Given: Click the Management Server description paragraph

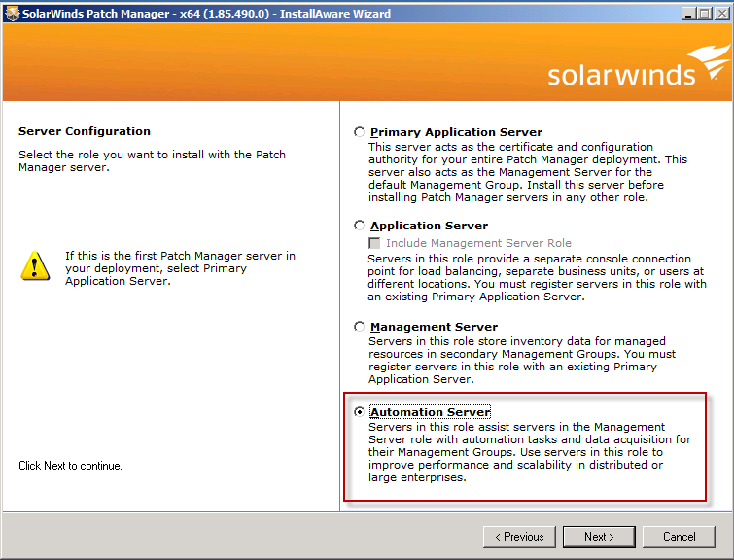Looking at the screenshot, I should click(522, 360).
